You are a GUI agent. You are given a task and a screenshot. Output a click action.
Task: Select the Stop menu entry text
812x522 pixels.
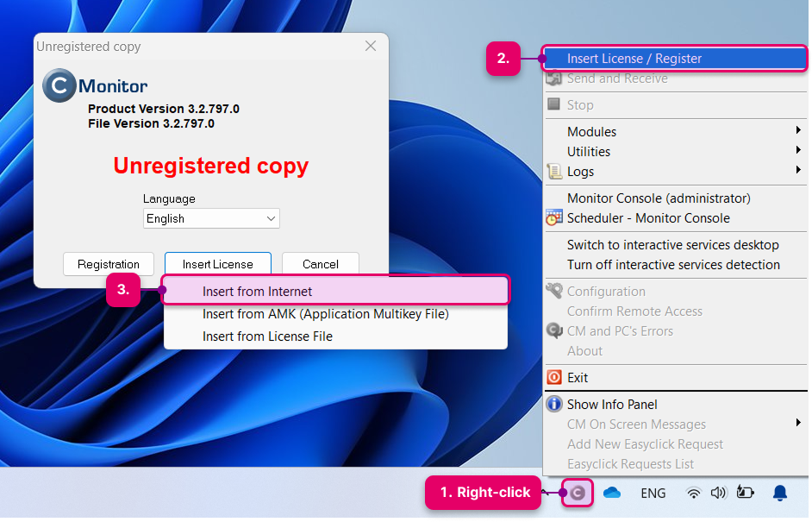[x=580, y=105]
